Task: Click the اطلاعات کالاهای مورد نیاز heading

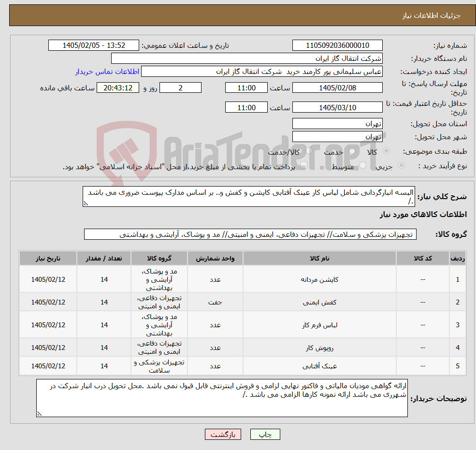Action: pos(423,215)
